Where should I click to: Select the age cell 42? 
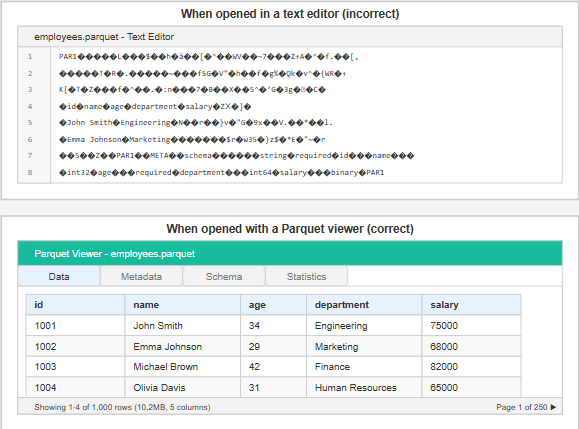pyautogui.click(x=274, y=367)
